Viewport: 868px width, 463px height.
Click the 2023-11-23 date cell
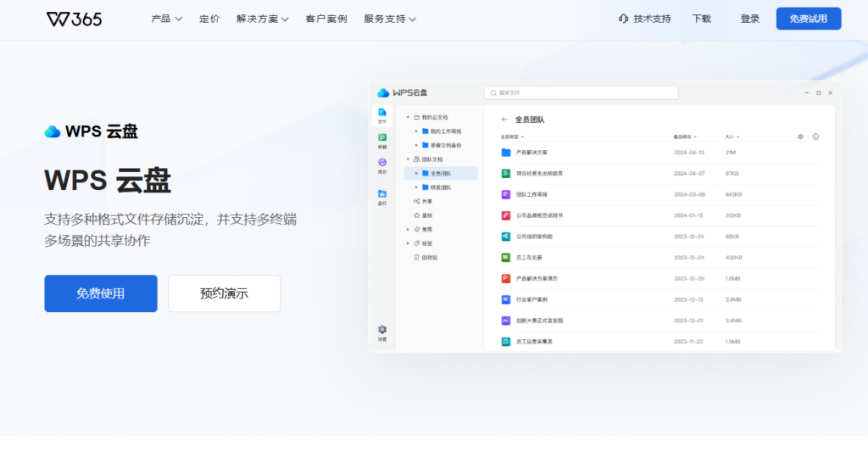[688, 342]
